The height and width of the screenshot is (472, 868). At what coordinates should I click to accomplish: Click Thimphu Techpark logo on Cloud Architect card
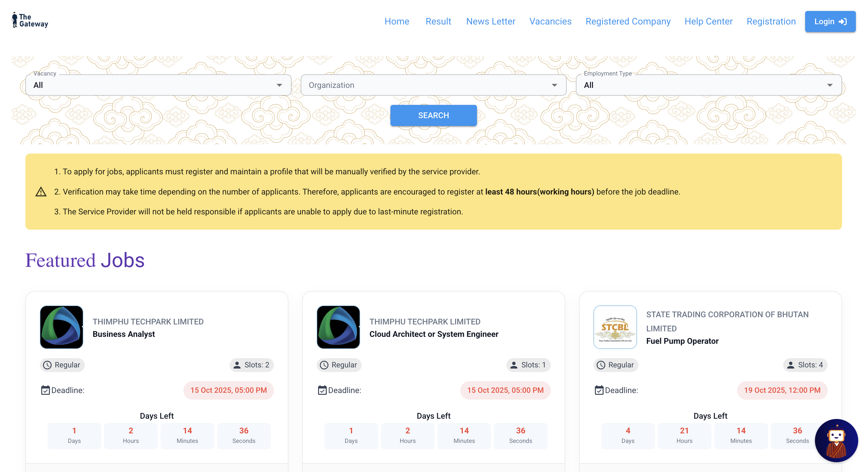[x=338, y=327]
